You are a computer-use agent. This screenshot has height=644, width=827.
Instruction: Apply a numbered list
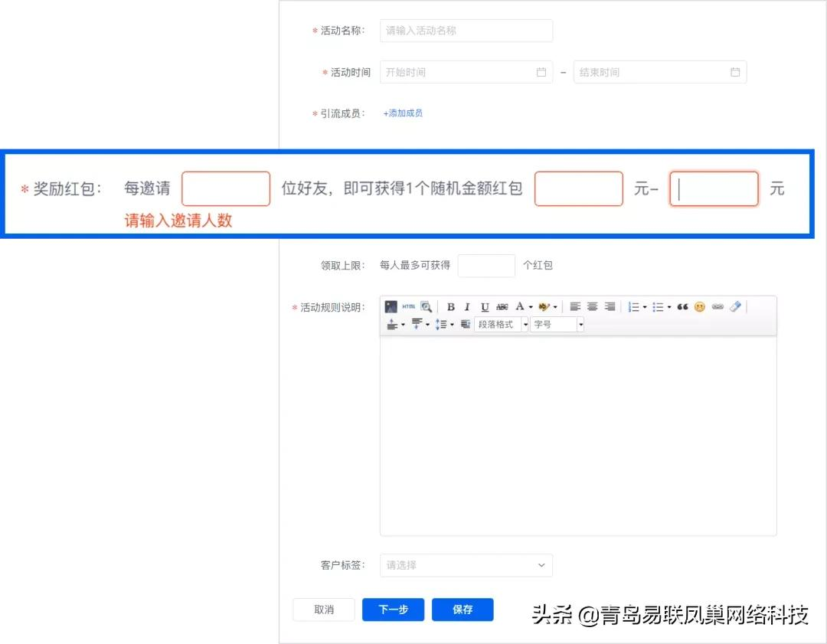click(x=633, y=306)
